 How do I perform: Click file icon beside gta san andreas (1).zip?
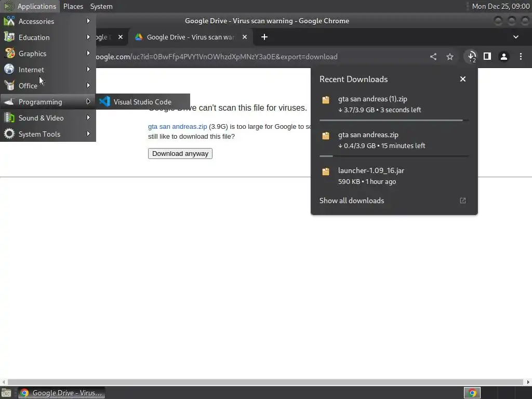coord(326,100)
